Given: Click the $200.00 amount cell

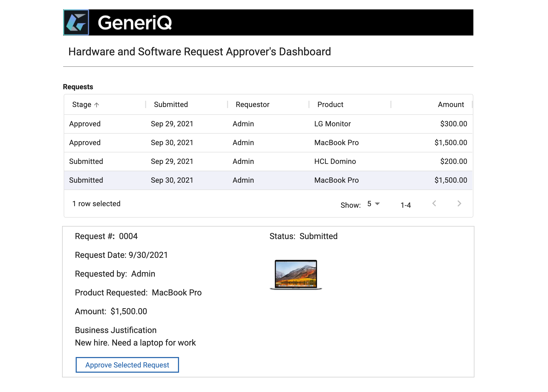Looking at the screenshot, I should pyautogui.click(x=454, y=162).
